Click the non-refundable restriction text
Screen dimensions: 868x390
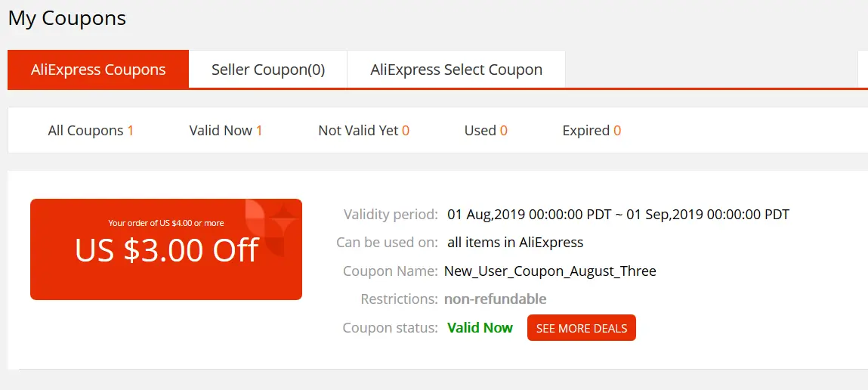point(495,300)
